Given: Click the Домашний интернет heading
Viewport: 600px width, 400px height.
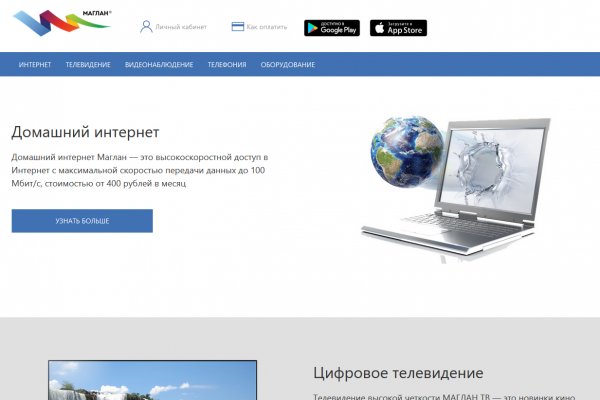Looking at the screenshot, I should [85, 132].
